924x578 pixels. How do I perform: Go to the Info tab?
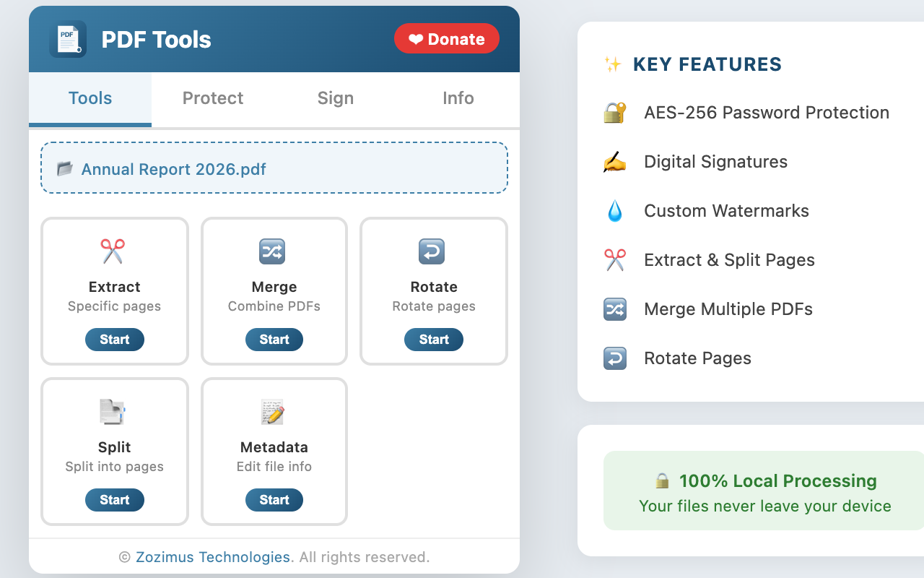458,99
